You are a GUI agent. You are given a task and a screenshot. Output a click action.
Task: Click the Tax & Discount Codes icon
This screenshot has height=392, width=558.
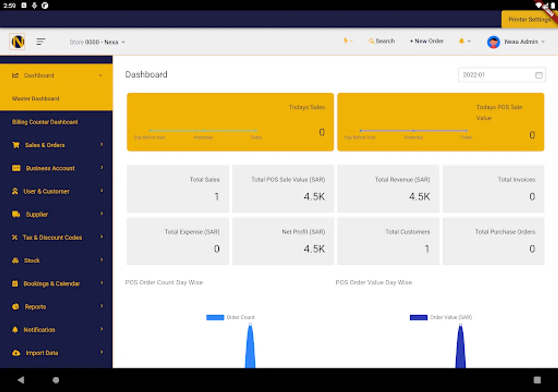[x=14, y=237]
